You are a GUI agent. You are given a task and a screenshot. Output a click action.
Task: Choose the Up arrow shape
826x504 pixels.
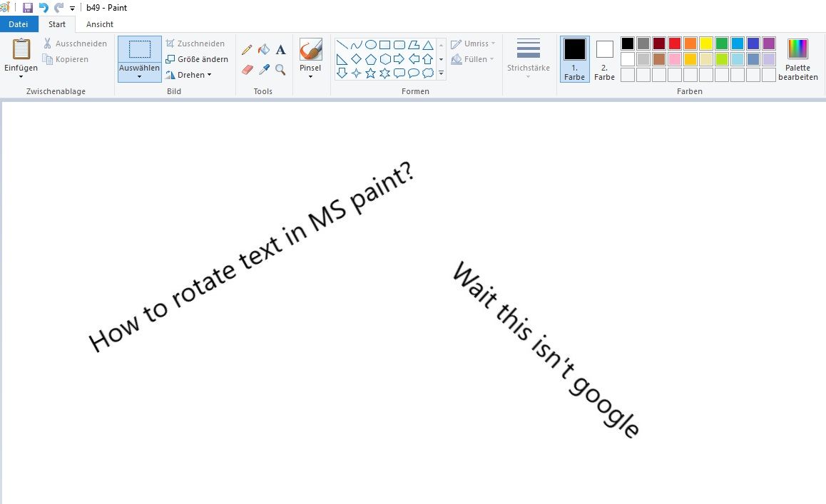coord(428,59)
